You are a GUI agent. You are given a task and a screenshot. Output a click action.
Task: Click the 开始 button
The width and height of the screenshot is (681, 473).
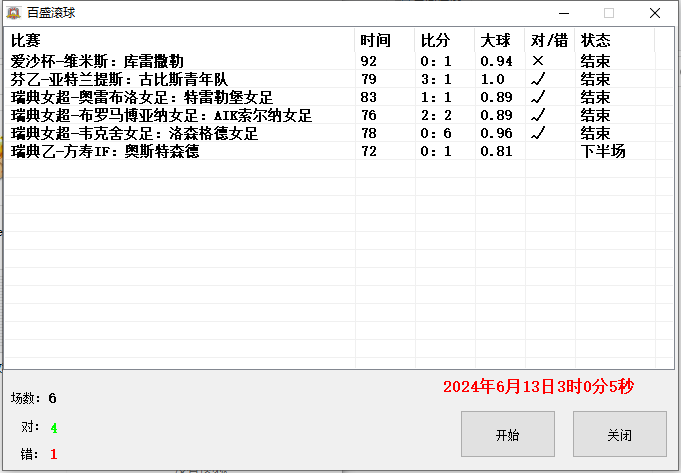tap(508, 434)
